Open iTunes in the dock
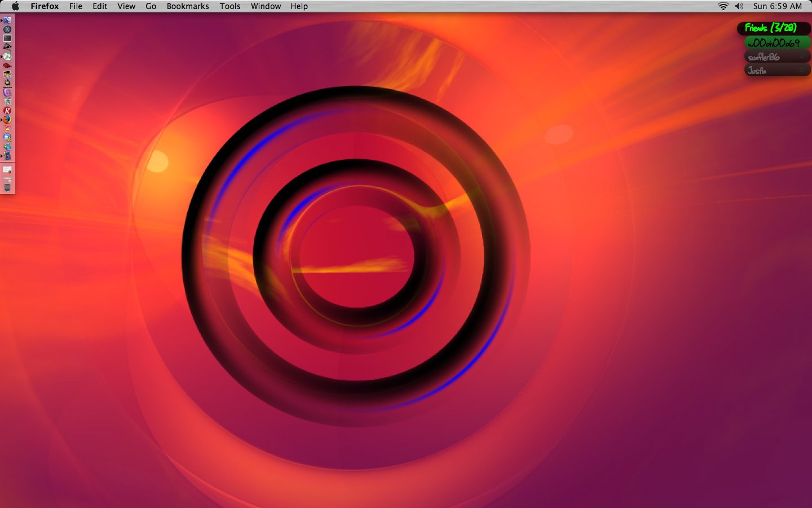 (x=7, y=56)
